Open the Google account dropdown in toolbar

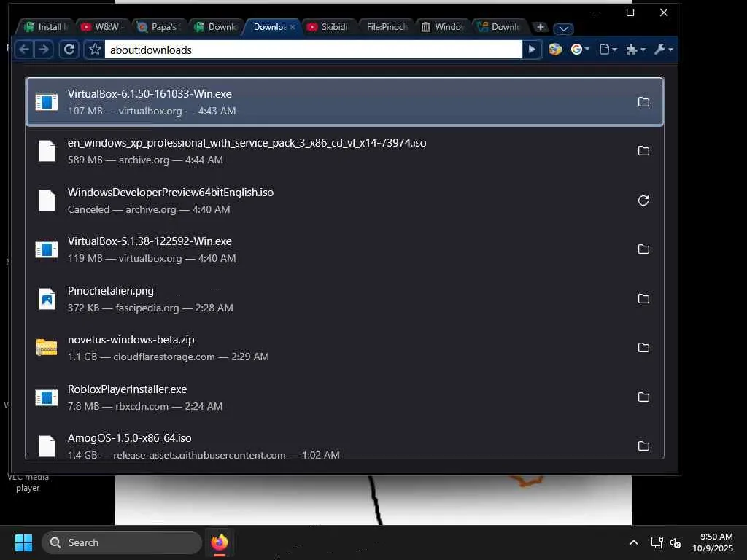click(580, 50)
